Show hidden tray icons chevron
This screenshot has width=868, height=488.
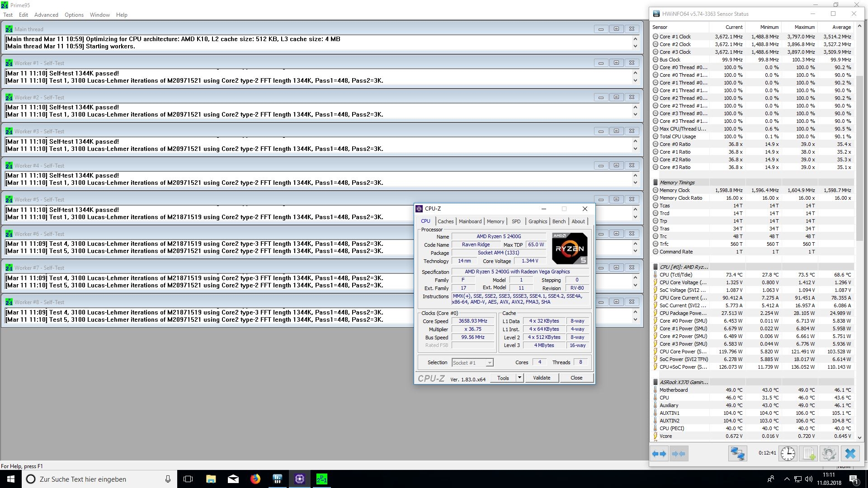pyautogui.click(x=787, y=479)
